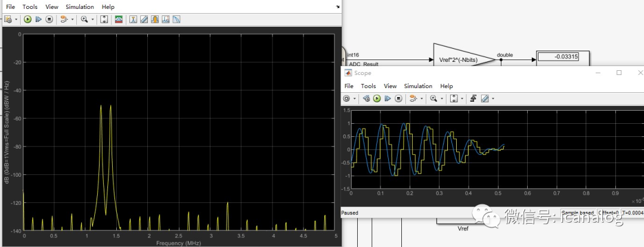644x247 pixels.
Task: Open the Scope's scale axes dropdown arrow
Action: (462, 98)
